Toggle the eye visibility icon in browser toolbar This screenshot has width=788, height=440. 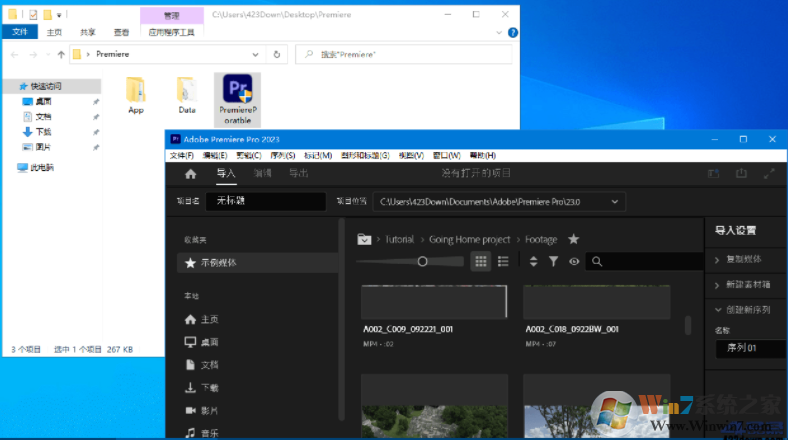pyautogui.click(x=574, y=261)
